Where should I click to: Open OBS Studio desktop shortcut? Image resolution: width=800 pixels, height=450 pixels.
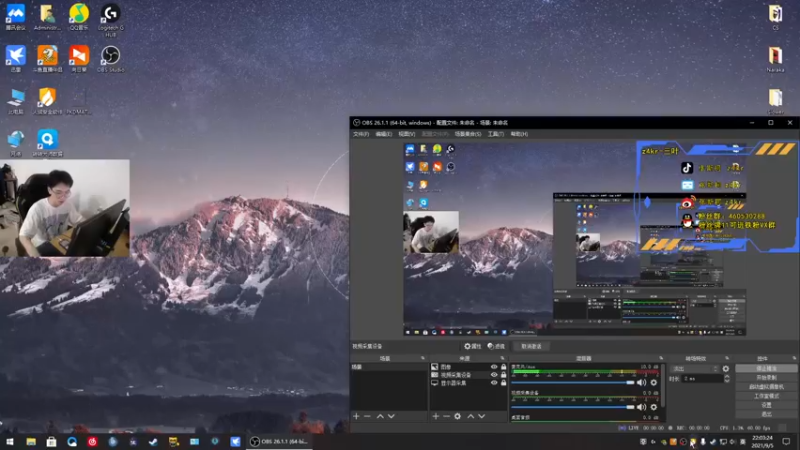110,59
